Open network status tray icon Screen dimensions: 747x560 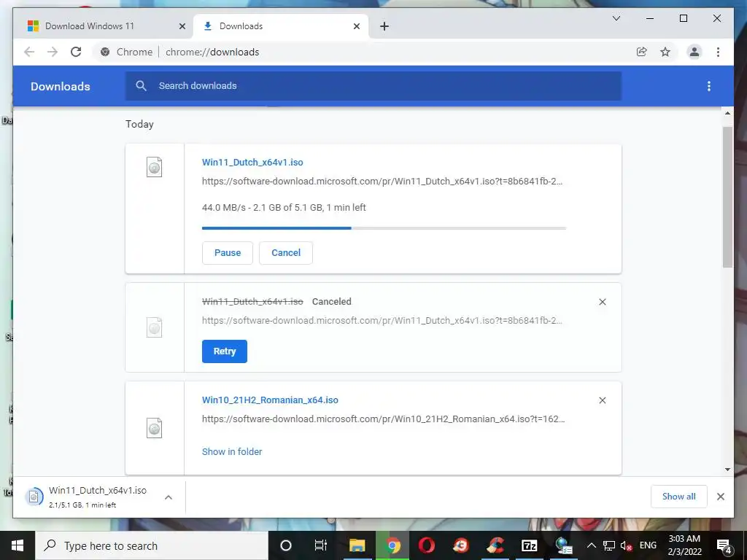pos(608,545)
